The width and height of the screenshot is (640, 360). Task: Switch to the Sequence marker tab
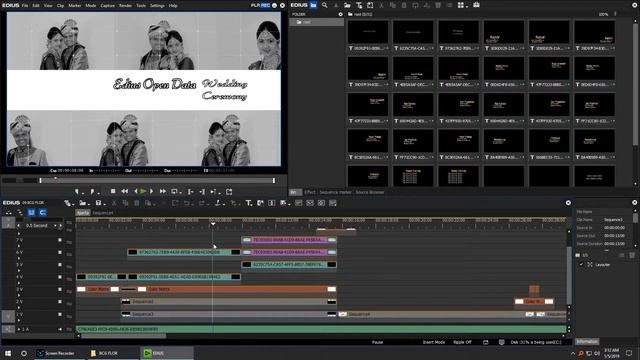click(335, 192)
